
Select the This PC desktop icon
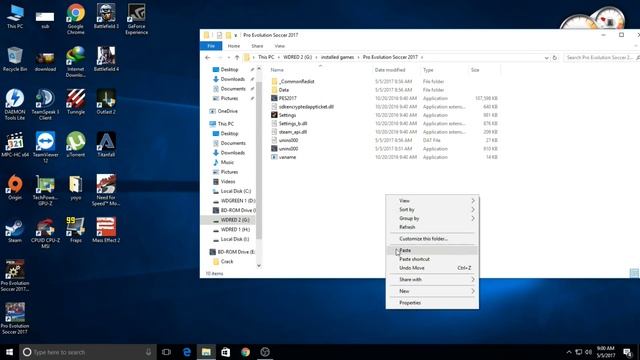tap(15, 16)
